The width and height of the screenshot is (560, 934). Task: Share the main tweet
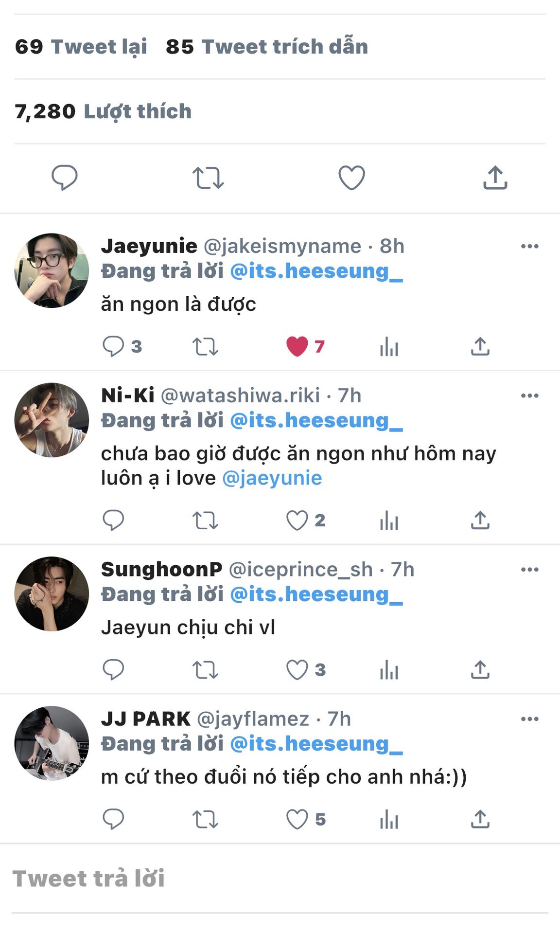(x=495, y=178)
